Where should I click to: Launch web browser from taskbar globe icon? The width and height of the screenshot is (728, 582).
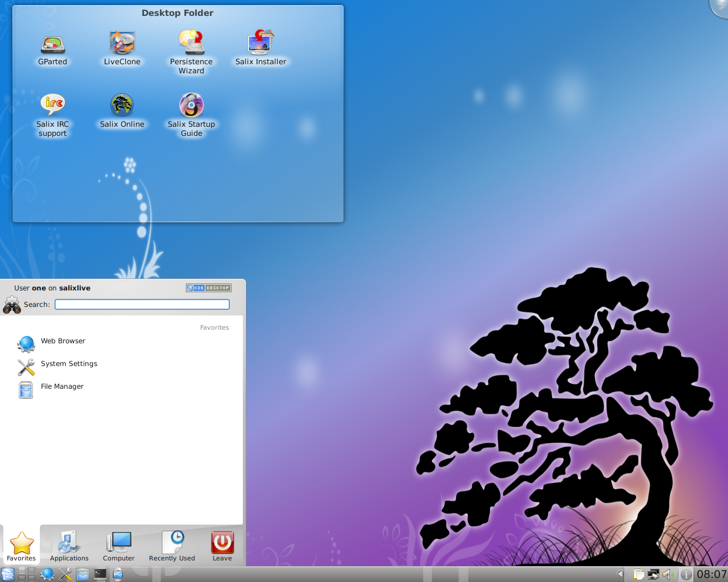tap(47, 575)
